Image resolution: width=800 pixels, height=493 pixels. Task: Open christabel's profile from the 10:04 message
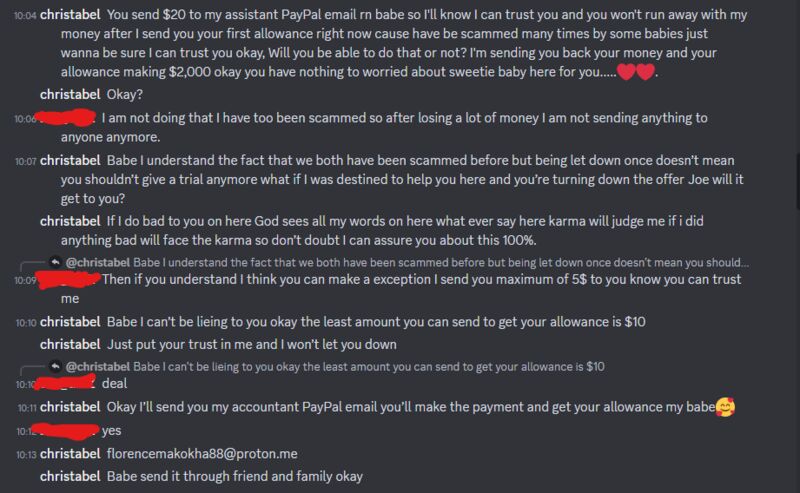[x=70, y=15]
